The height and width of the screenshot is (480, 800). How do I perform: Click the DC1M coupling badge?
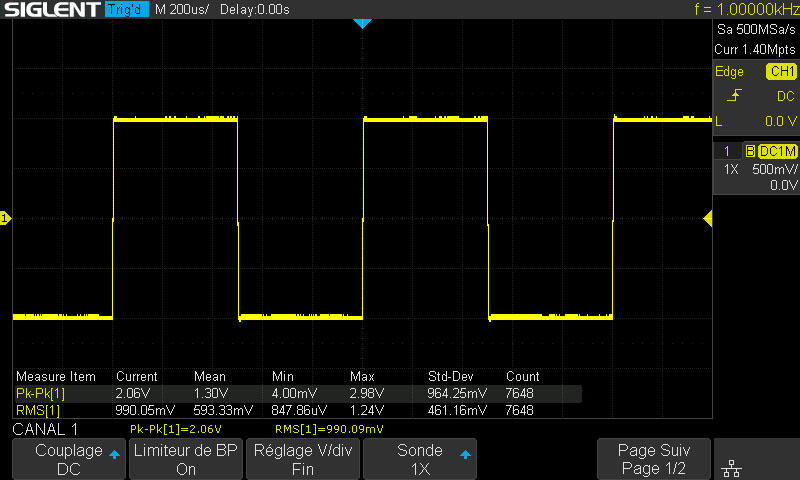tap(778, 151)
